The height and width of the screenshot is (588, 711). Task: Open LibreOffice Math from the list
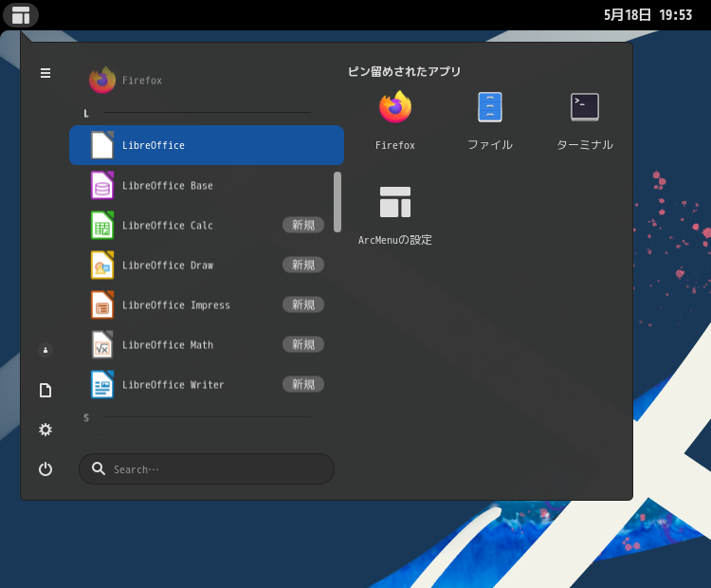(207, 345)
